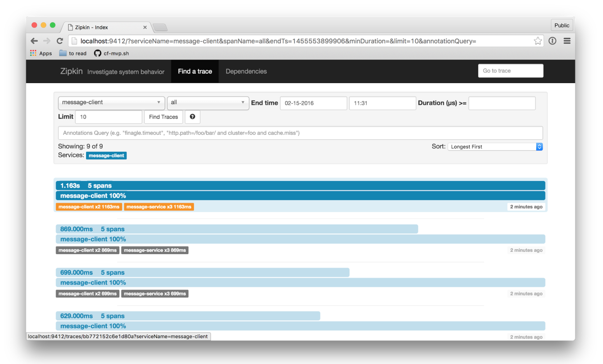This screenshot has width=603, height=364.
Task: Open Apps grid in bookmarks bar
Action: click(41, 53)
